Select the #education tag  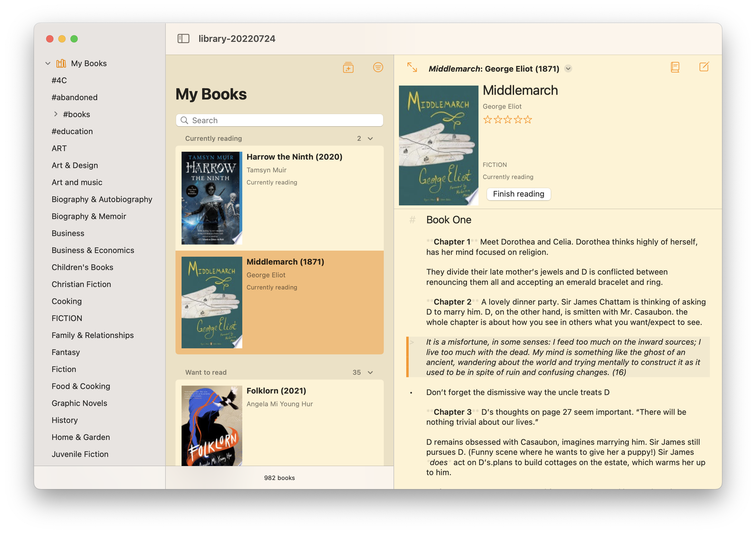72,131
